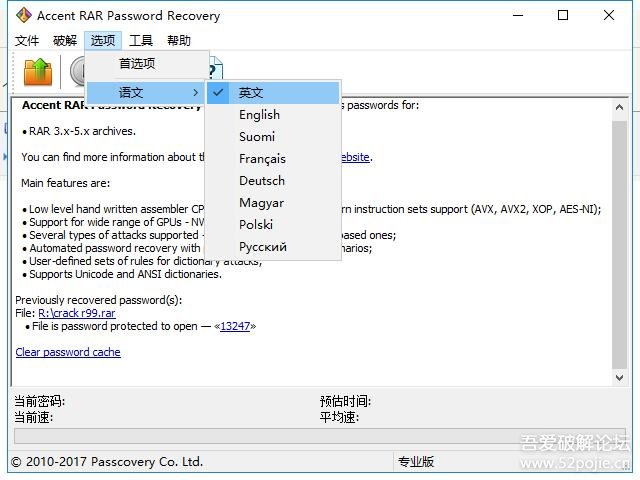Select checked 英文 language option

[273, 93]
